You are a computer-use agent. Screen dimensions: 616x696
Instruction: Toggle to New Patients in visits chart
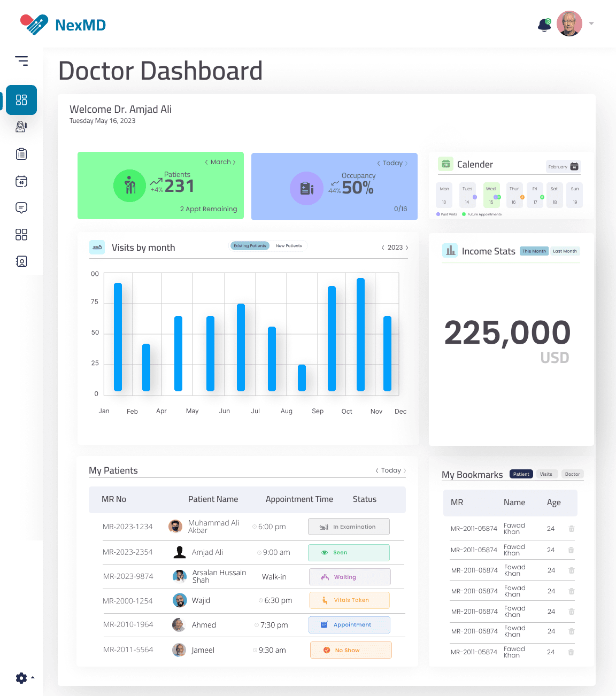pos(288,245)
